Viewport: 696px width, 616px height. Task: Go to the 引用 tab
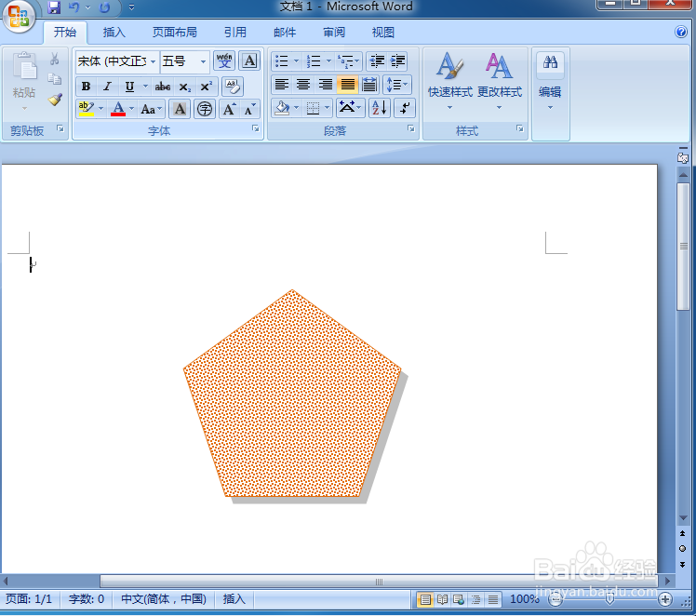coord(234,33)
